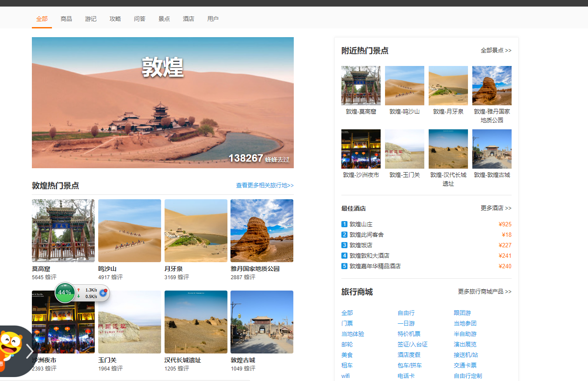The image size is (588, 381).
Task: Open the 跟团游 category link
Action: (462, 313)
